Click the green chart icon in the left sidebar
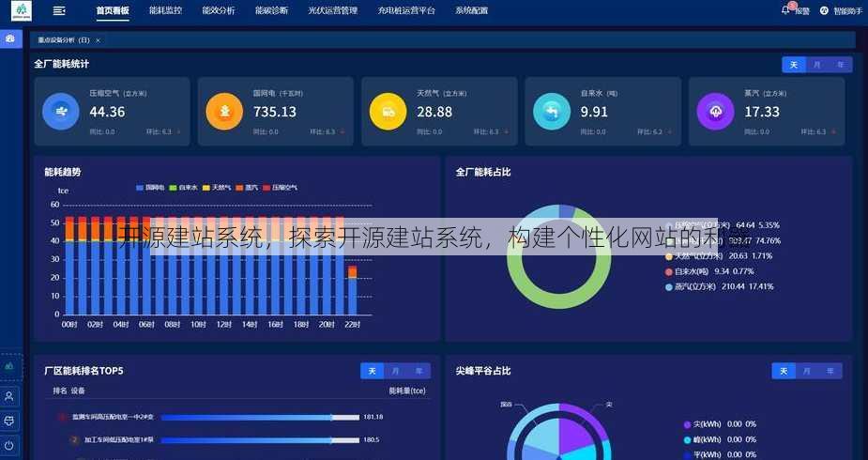This screenshot has width=868, height=460. tap(9, 366)
